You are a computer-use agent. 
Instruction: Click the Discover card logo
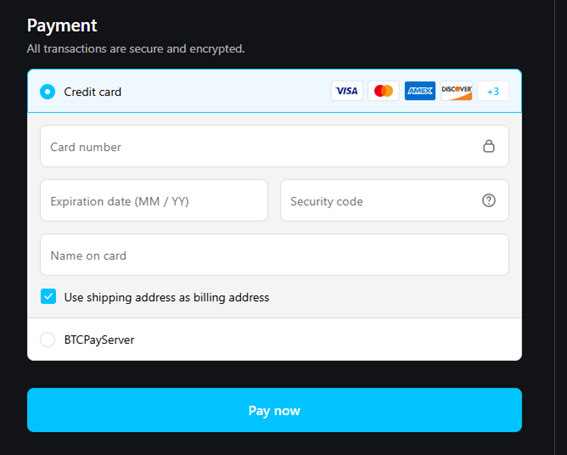pos(456,91)
